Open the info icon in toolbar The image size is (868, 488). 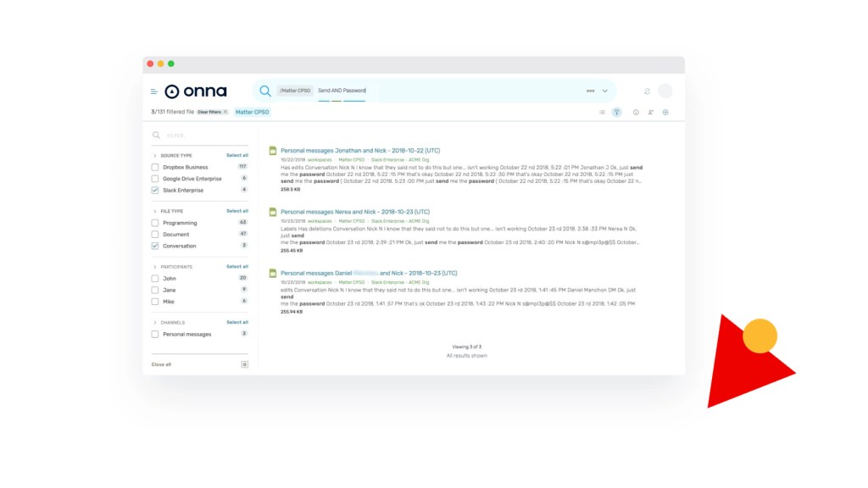click(x=636, y=113)
